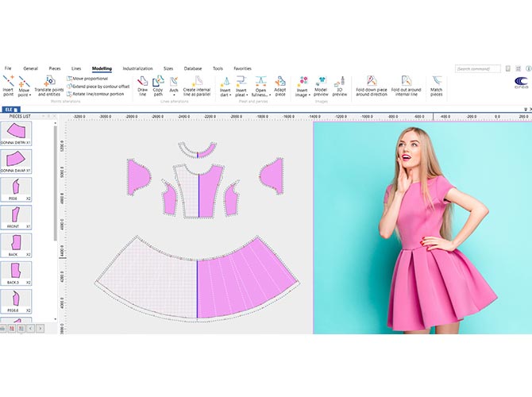The image size is (532, 397).
Task: Click the Adapt piece tool
Action: tap(280, 84)
